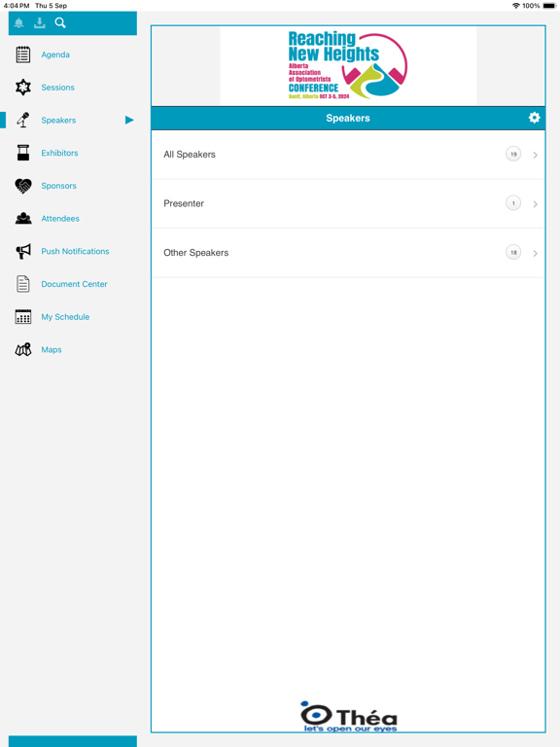Open Sponsors menu entry

click(58, 186)
